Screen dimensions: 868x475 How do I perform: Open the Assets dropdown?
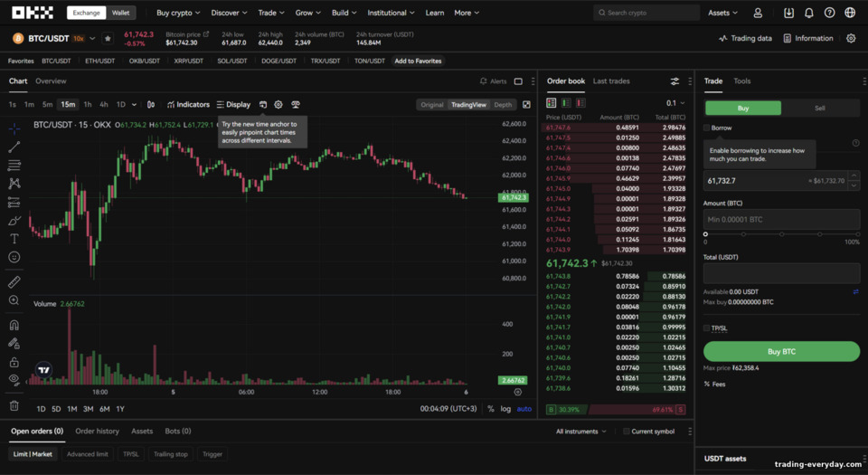722,13
